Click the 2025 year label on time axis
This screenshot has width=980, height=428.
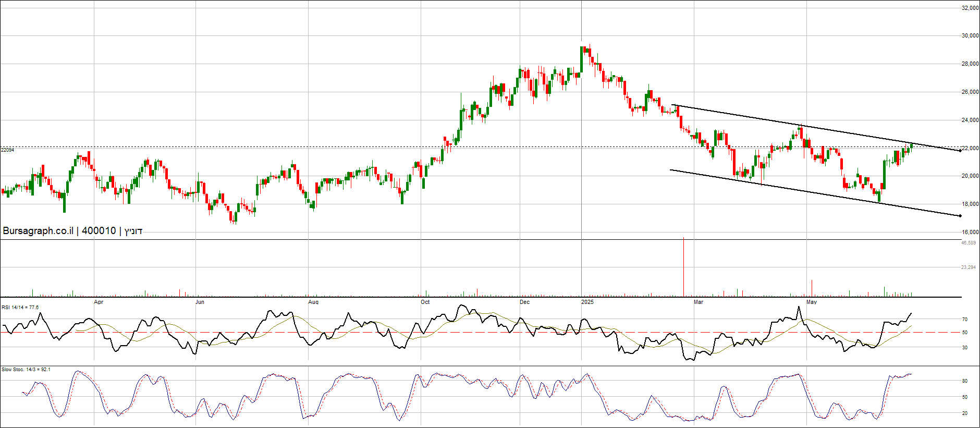tap(587, 302)
